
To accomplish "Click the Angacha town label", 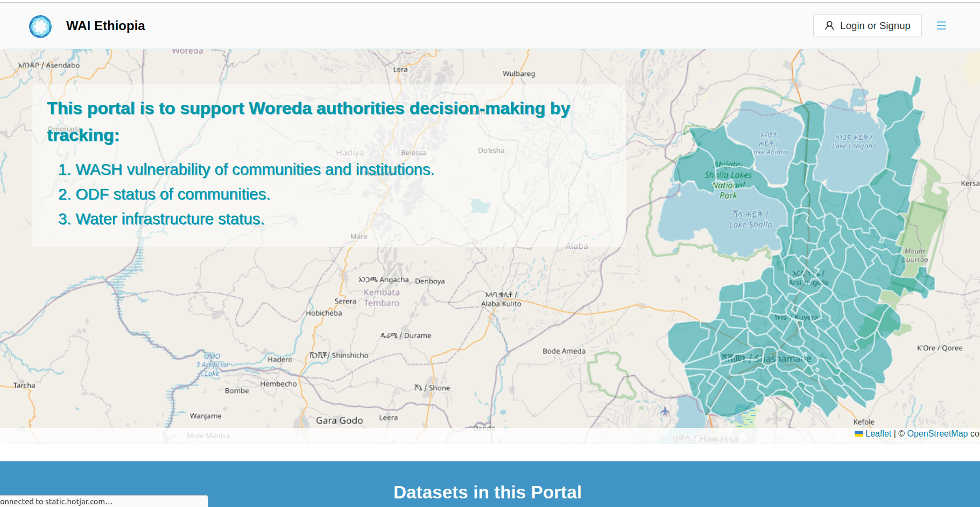I will pos(384,280).
